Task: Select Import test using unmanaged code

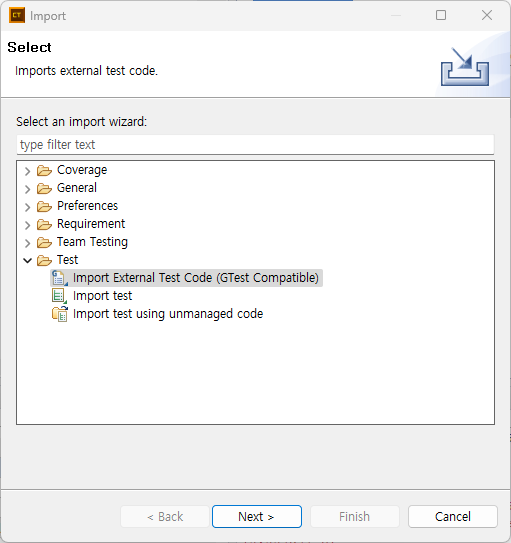Action: click(168, 314)
